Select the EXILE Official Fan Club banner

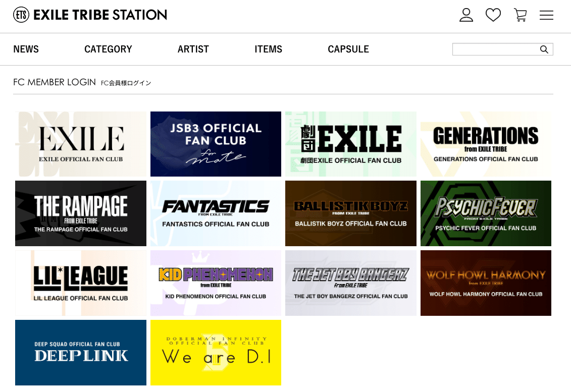[x=81, y=144]
